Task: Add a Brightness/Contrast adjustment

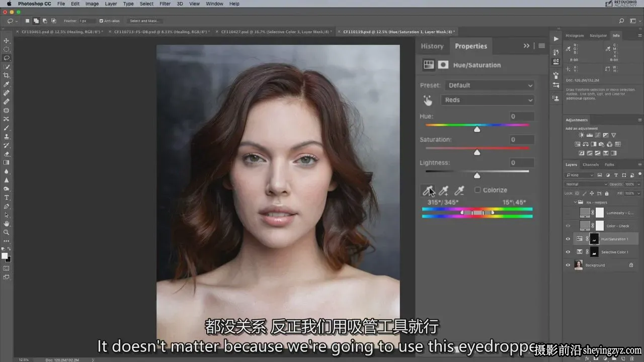Action: pyautogui.click(x=582, y=135)
